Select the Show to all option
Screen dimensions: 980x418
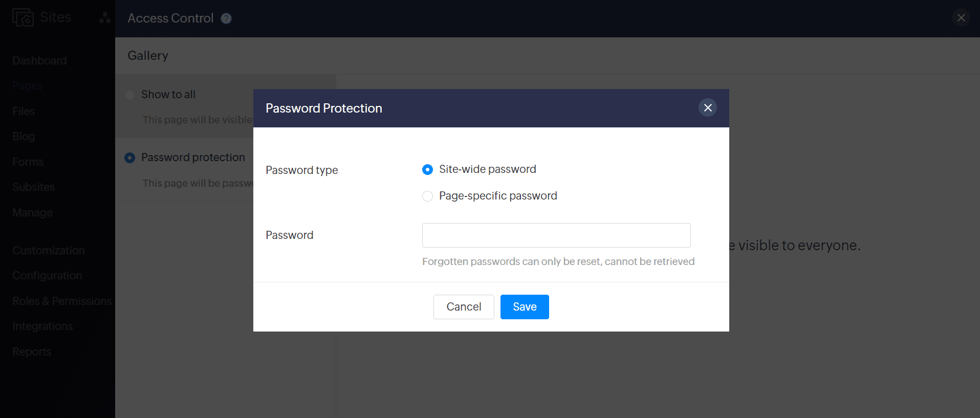click(130, 95)
